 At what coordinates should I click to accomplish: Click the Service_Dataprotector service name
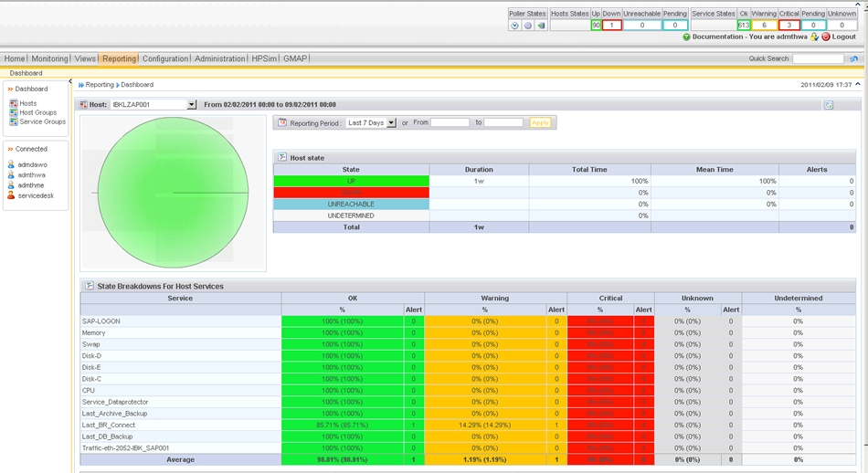[115, 402]
